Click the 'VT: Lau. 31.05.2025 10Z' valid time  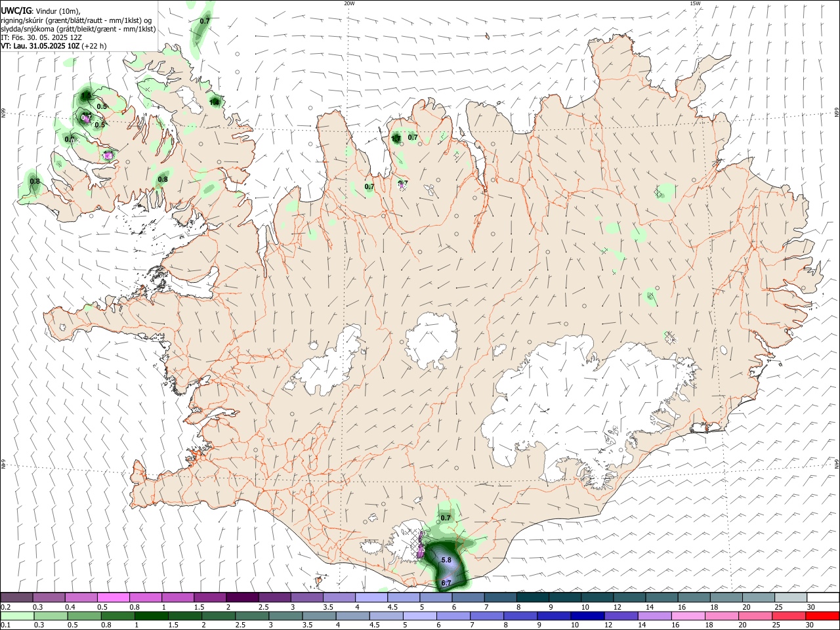click(40, 46)
